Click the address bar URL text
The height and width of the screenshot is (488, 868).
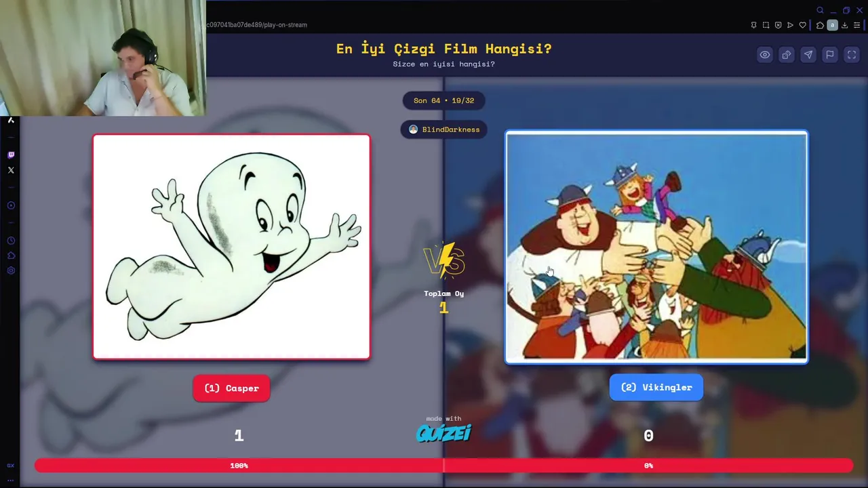click(x=256, y=25)
